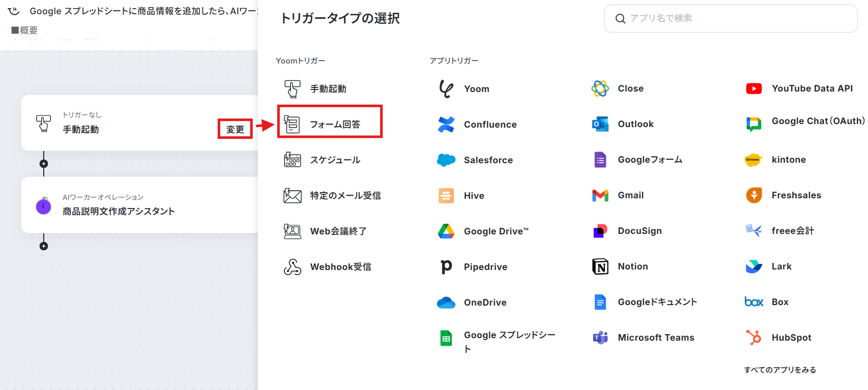Select the Webhook受信 icon
Viewport: 868px width, 390px height.
pyautogui.click(x=292, y=267)
